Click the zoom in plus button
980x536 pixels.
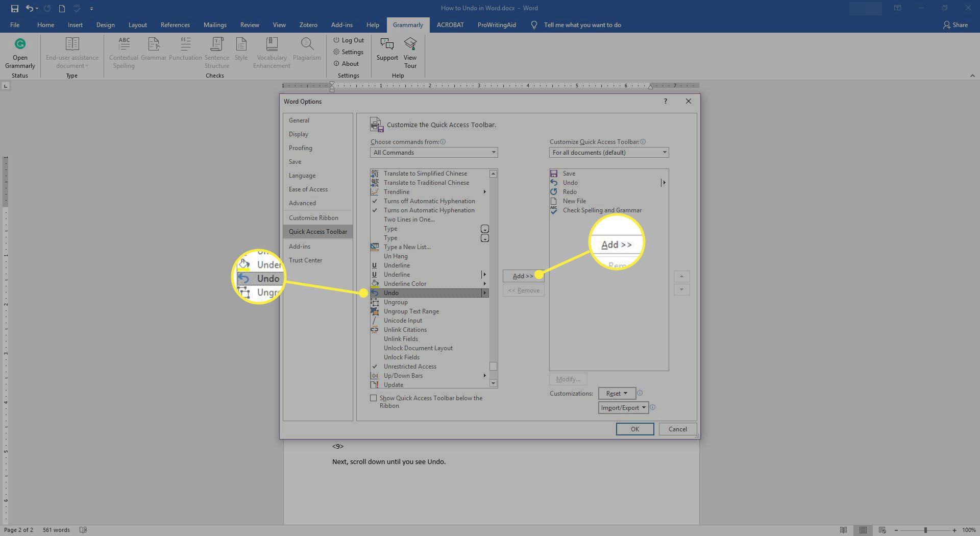(954, 530)
